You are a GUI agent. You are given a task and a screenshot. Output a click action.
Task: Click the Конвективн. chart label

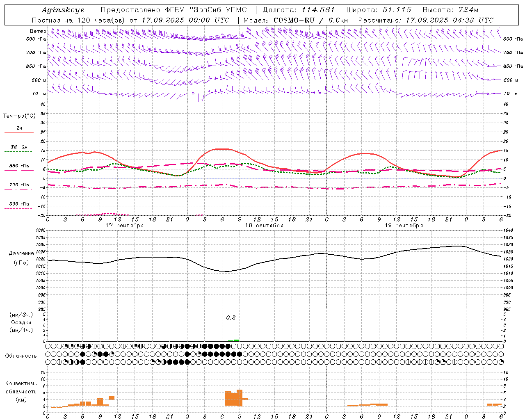(21, 383)
